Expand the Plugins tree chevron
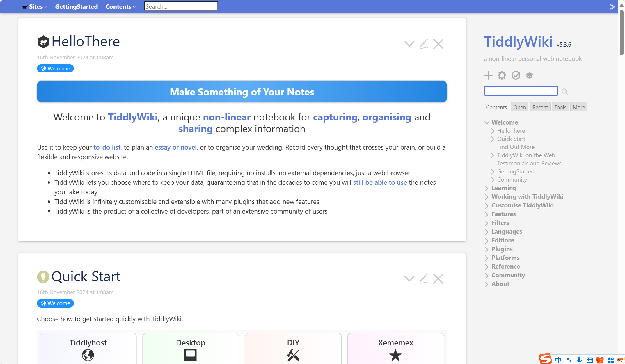 (486, 249)
